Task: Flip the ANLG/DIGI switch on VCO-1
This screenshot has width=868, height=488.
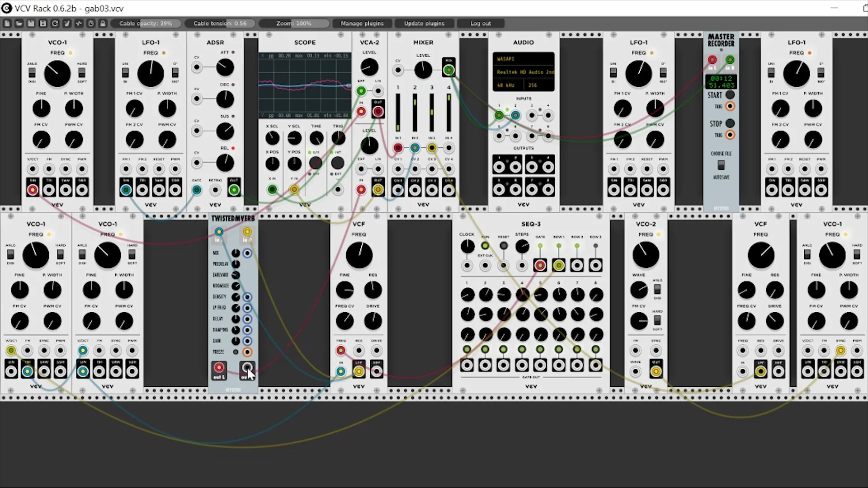Action: point(32,72)
